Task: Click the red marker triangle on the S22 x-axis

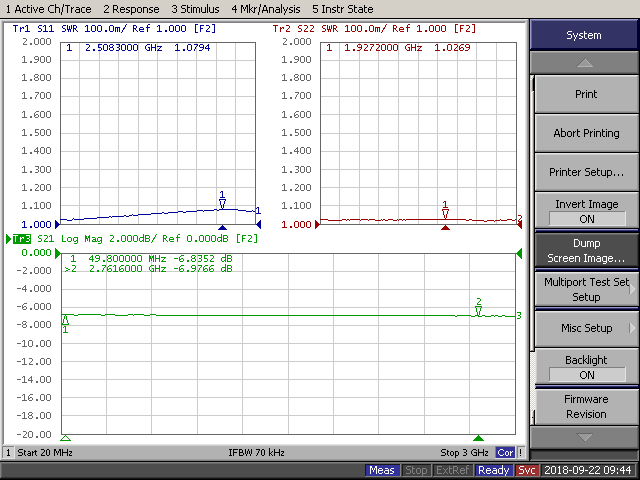Action: (x=445, y=227)
